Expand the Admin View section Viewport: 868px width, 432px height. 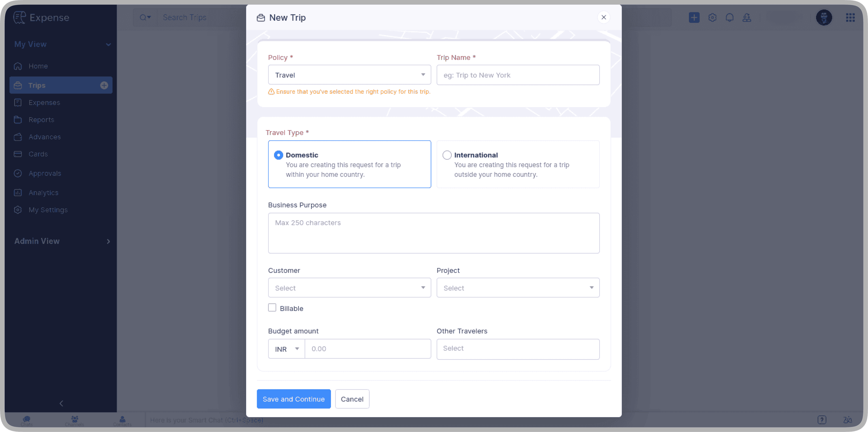click(108, 241)
